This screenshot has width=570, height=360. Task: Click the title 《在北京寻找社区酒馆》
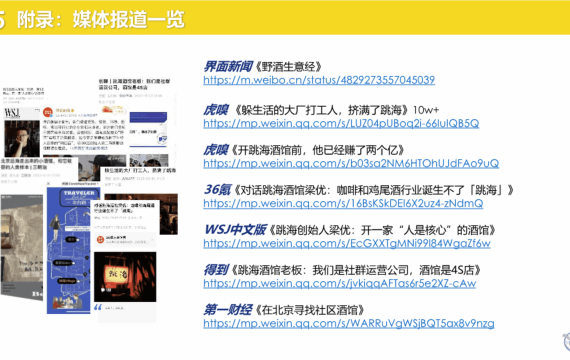point(310,310)
